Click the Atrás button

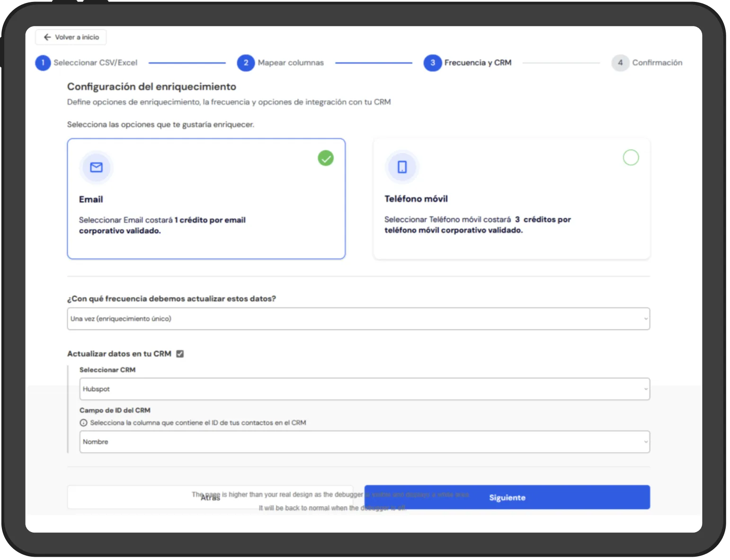pyautogui.click(x=210, y=498)
